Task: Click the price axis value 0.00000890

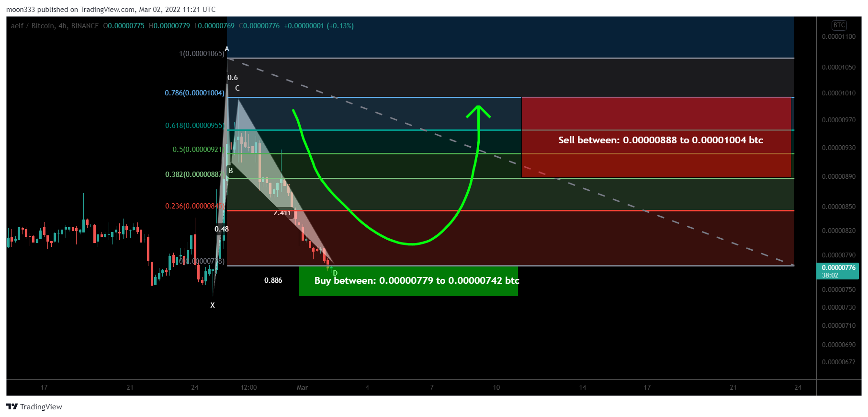Action: point(839,176)
